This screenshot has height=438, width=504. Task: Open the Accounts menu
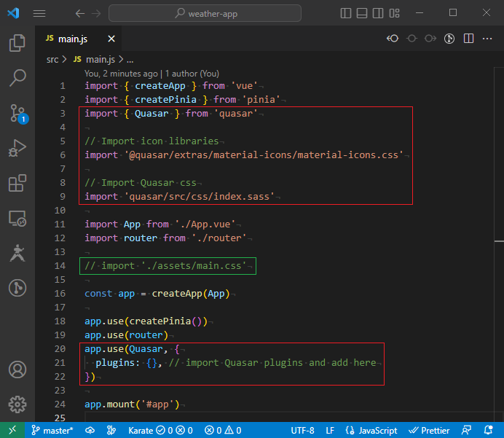point(17,369)
